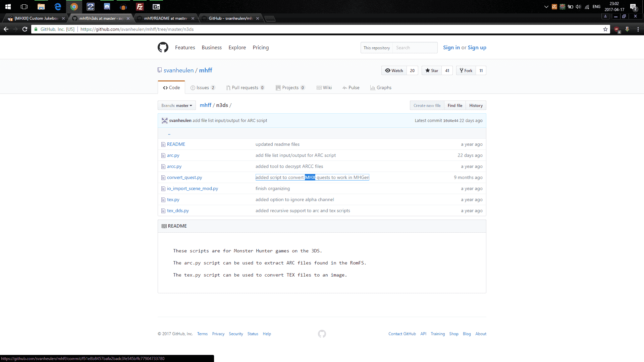644x362 pixels.
Task: Change the ENG input language
Action: point(596,7)
